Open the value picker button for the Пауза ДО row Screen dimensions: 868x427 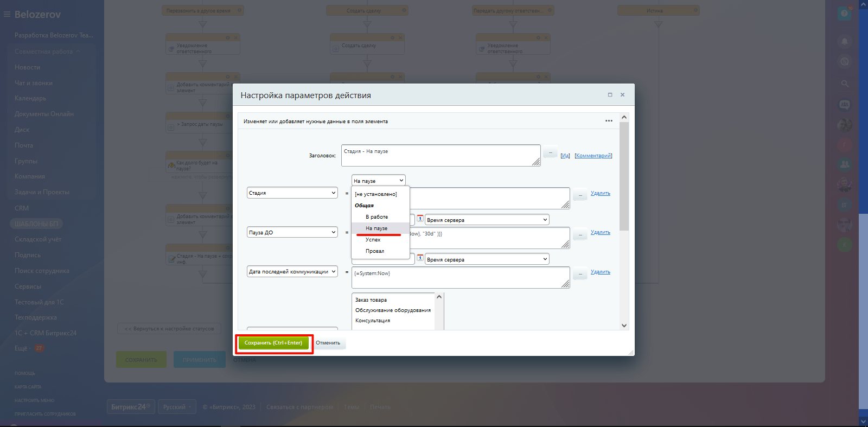pos(580,234)
